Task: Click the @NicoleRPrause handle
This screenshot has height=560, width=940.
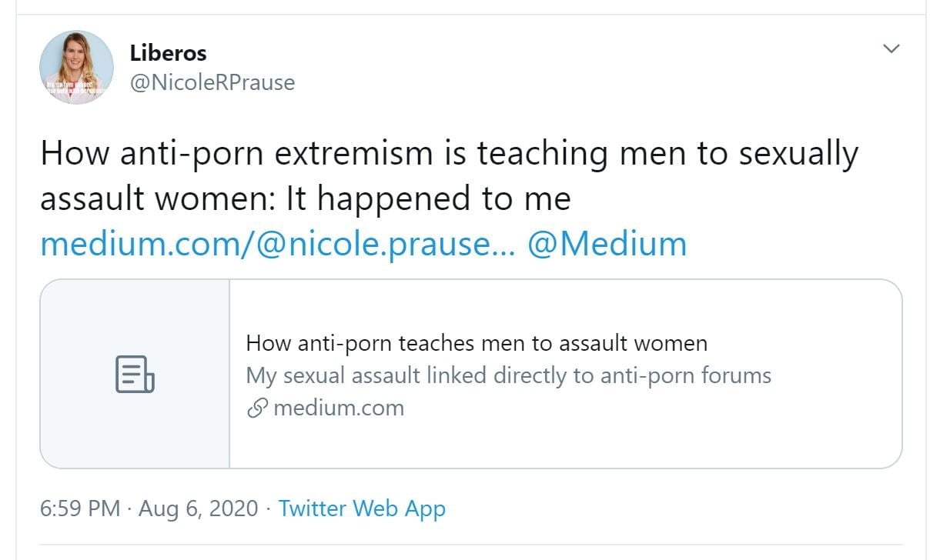Action: coord(212,82)
